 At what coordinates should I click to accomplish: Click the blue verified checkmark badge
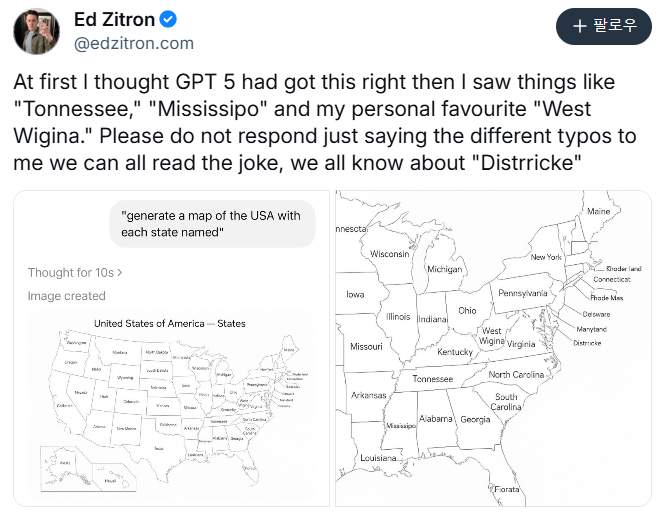click(170, 19)
